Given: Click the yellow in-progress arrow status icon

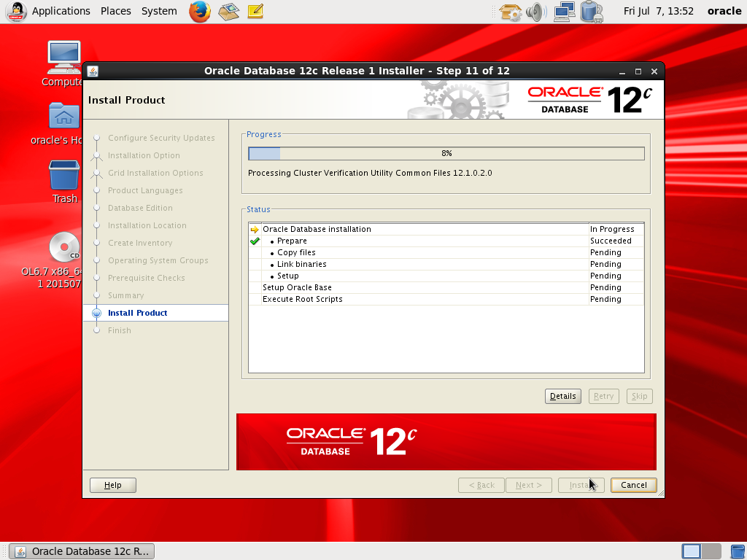Looking at the screenshot, I should [255, 230].
